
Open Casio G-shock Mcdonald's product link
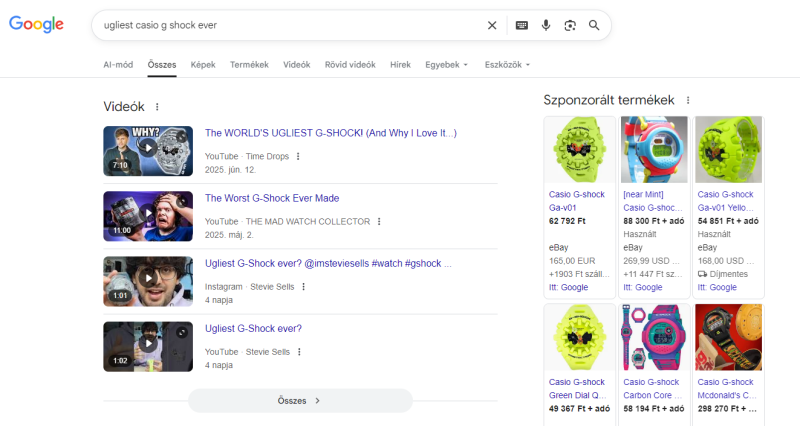pyautogui.click(x=727, y=389)
